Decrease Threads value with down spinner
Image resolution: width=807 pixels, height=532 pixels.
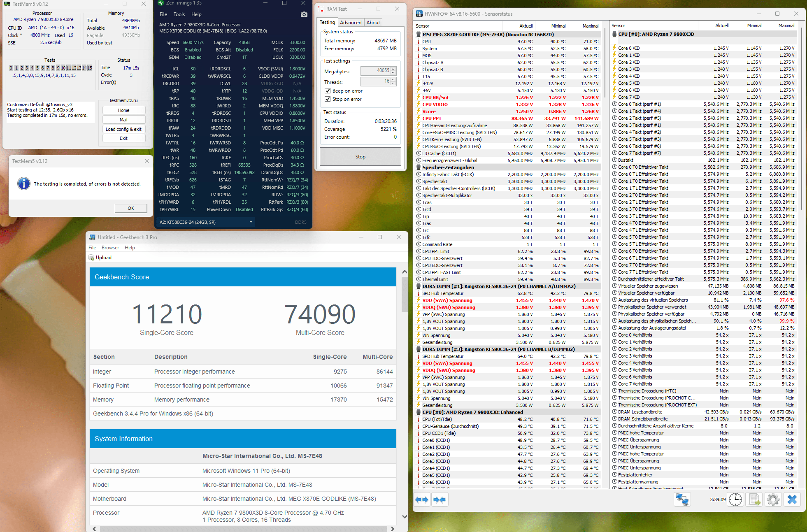pyautogui.click(x=393, y=84)
